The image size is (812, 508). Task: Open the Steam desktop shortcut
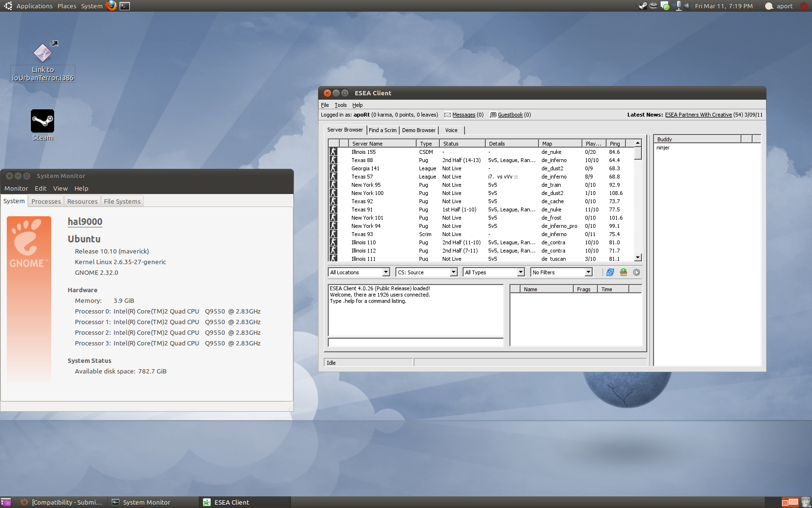click(x=43, y=121)
